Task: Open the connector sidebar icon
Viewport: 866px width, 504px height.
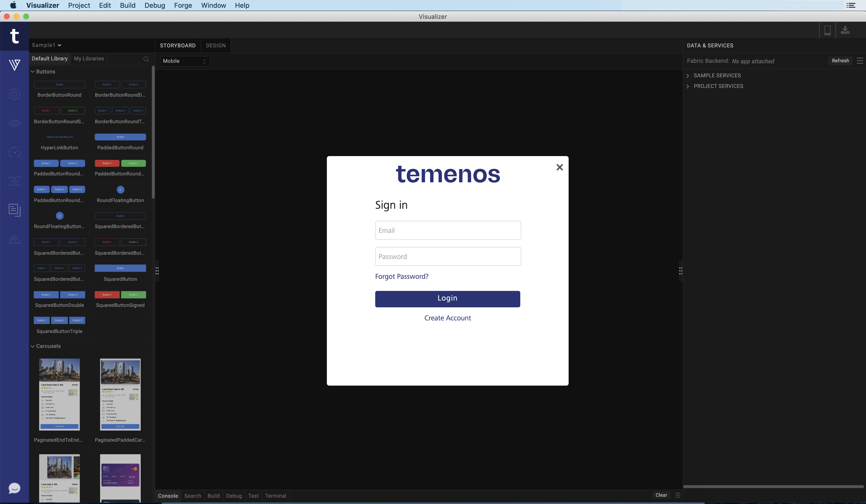Action: (x=15, y=181)
